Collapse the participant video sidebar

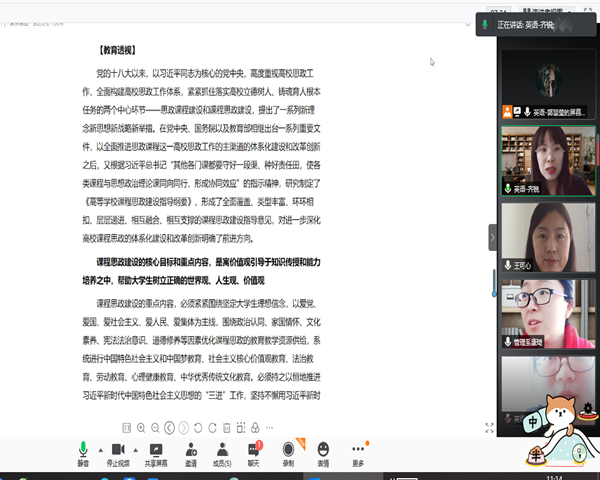click(x=492, y=237)
